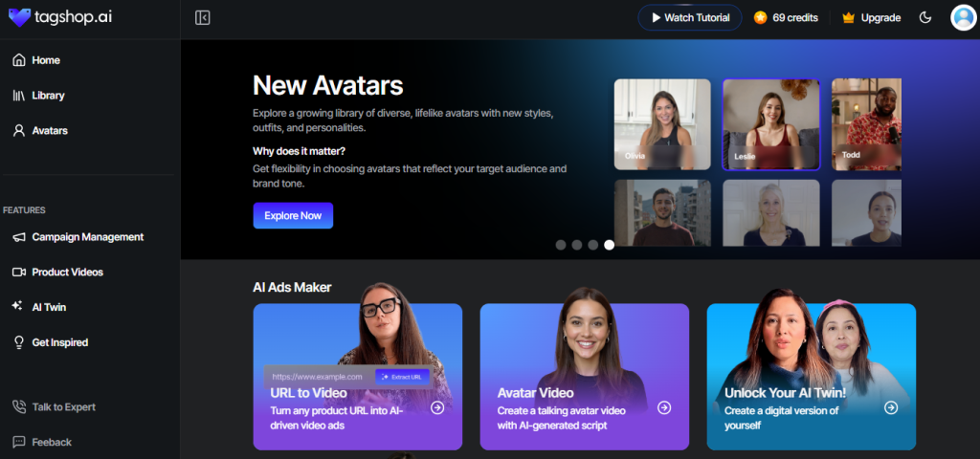Click the Feedback chat bubble icon
Screen dimensions: 980x459
[x=19, y=442]
